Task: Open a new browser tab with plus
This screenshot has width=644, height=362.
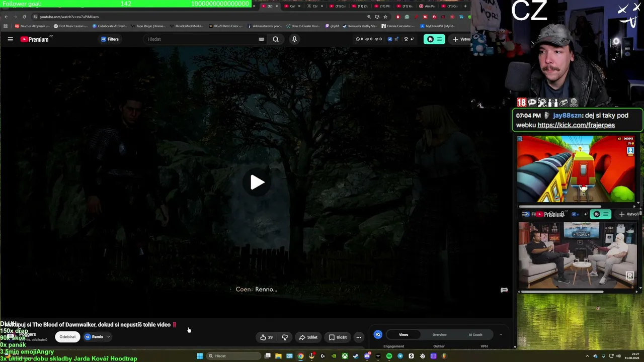Action: [465, 6]
